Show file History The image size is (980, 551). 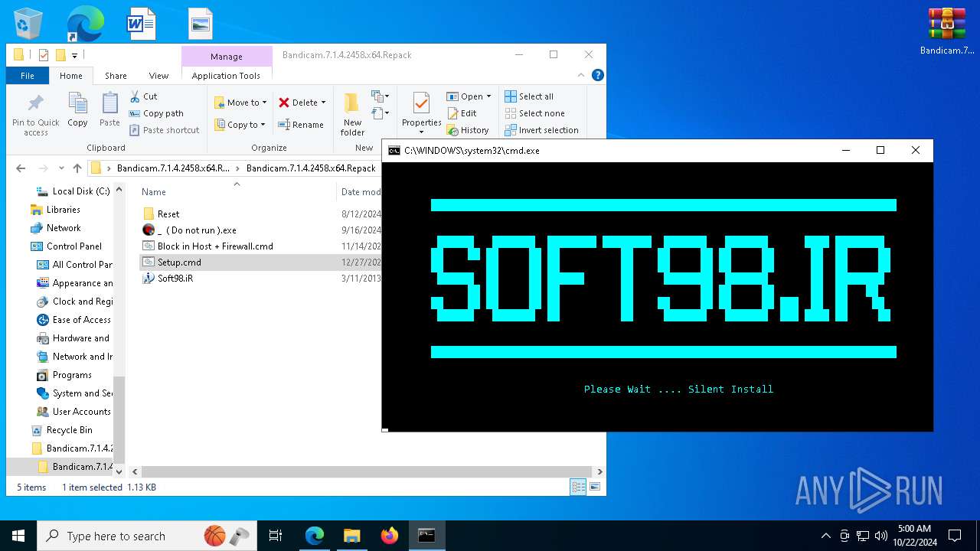click(468, 130)
